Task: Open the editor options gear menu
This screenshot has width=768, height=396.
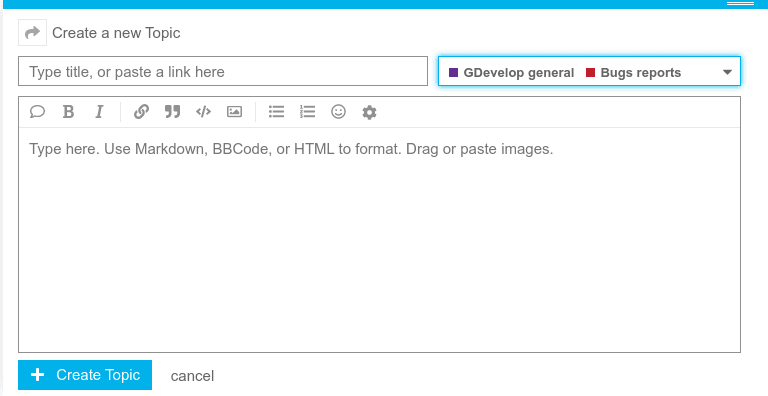Action: [x=369, y=112]
